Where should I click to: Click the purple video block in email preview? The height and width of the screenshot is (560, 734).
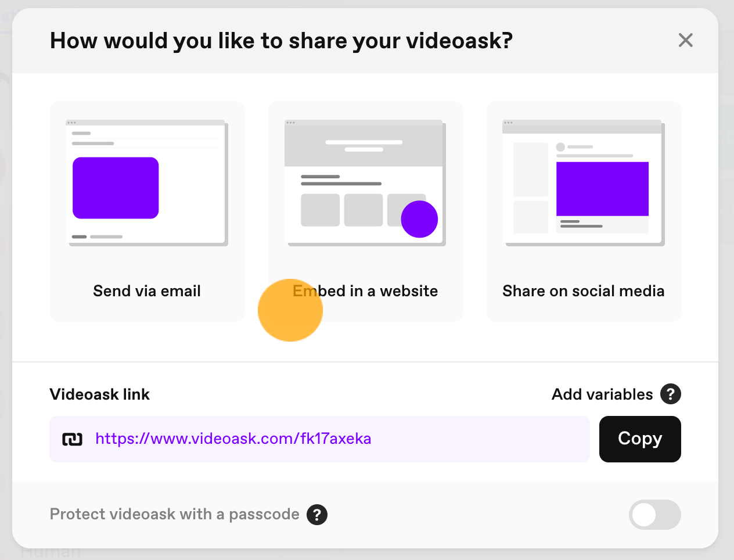[x=116, y=188]
